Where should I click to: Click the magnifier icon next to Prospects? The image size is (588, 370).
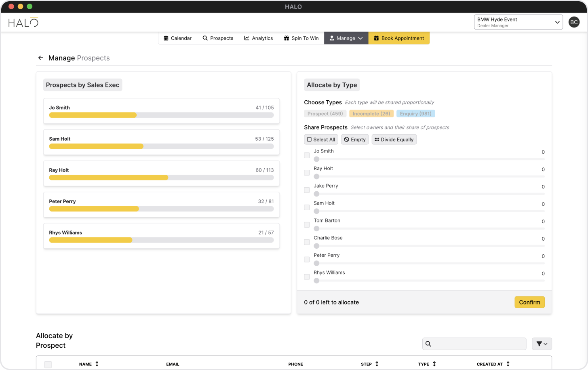(x=205, y=38)
